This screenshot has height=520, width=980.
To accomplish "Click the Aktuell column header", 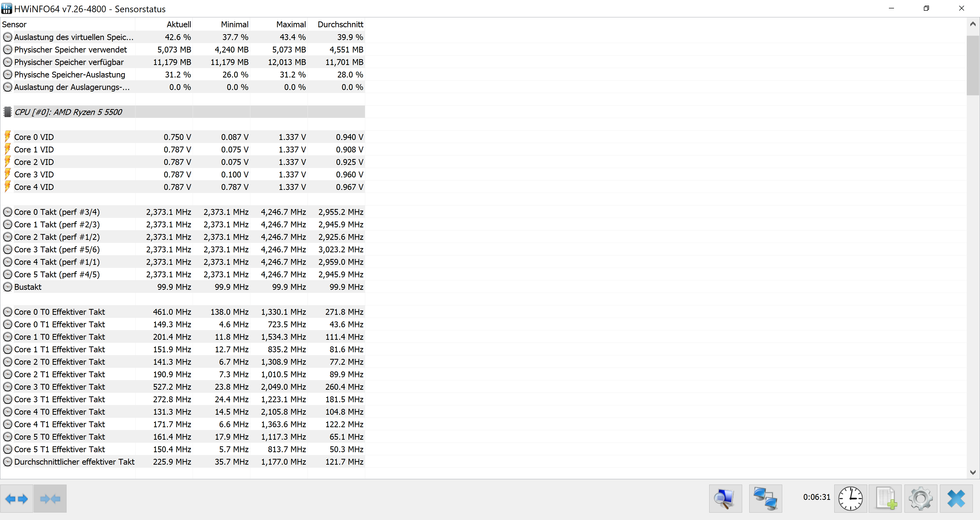I will [x=178, y=24].
